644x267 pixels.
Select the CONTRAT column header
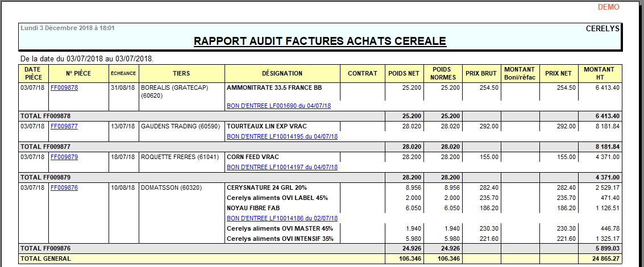[x=362, y=73]
